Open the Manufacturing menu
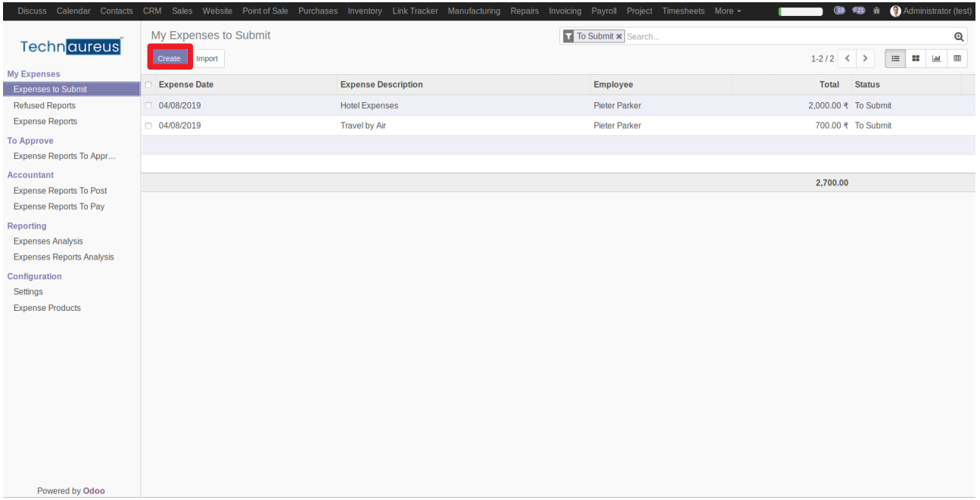The height and width of the screenshot is (500, 980). (474, 11)
